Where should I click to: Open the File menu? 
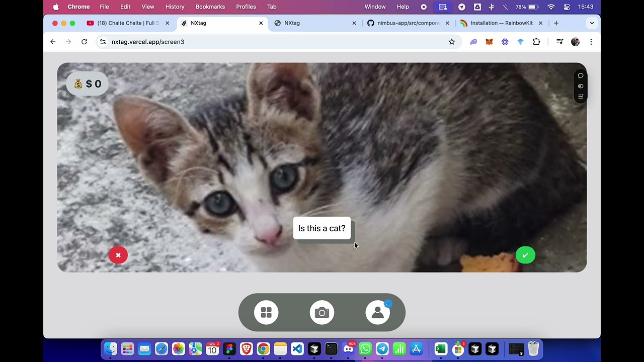click(104, 7)
